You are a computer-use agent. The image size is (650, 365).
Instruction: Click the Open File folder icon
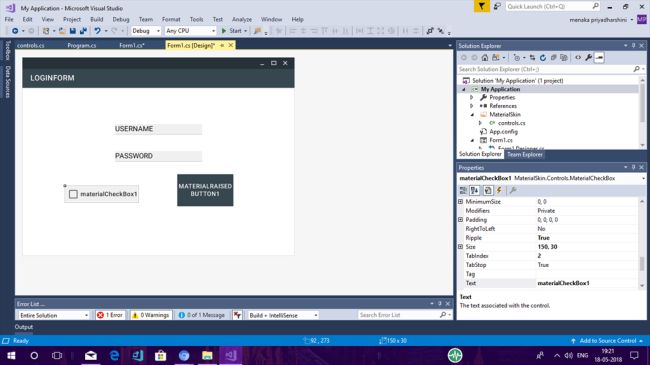click(x=62, y=31)
